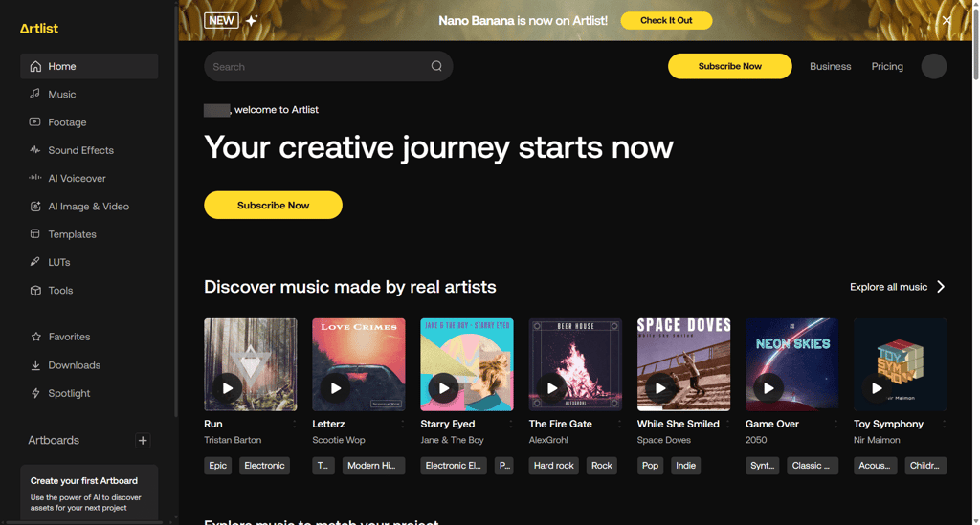Open options menu for While She Smiled

(727, 424)
